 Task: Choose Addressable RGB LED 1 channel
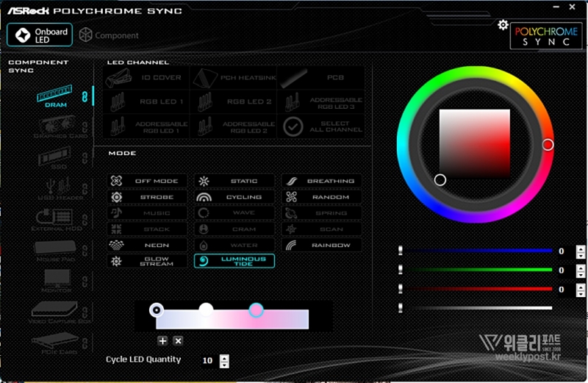click(x=146, y=126)
